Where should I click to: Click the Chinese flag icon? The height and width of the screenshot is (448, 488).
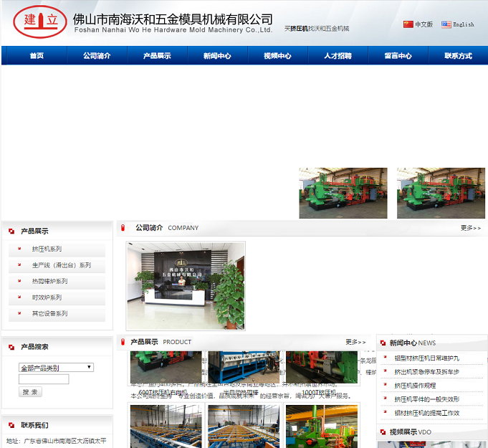click(x=408, y=24)
